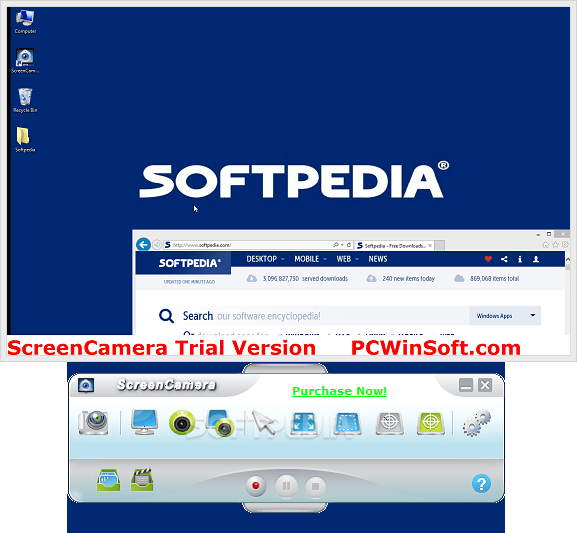This screenshot has height=533, width=577.
Task: Click ScreenCamera logo icon in title bar
Action: 86,385
